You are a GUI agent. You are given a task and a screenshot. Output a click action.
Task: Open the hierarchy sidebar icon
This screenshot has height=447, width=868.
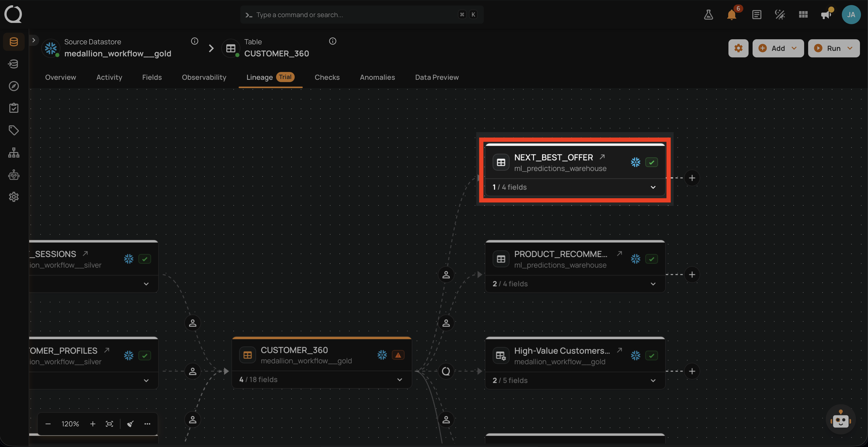tap(14, 153)
